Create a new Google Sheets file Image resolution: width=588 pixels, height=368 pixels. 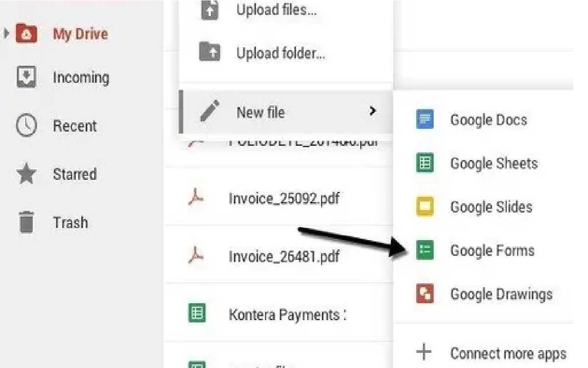coord(494,164)
